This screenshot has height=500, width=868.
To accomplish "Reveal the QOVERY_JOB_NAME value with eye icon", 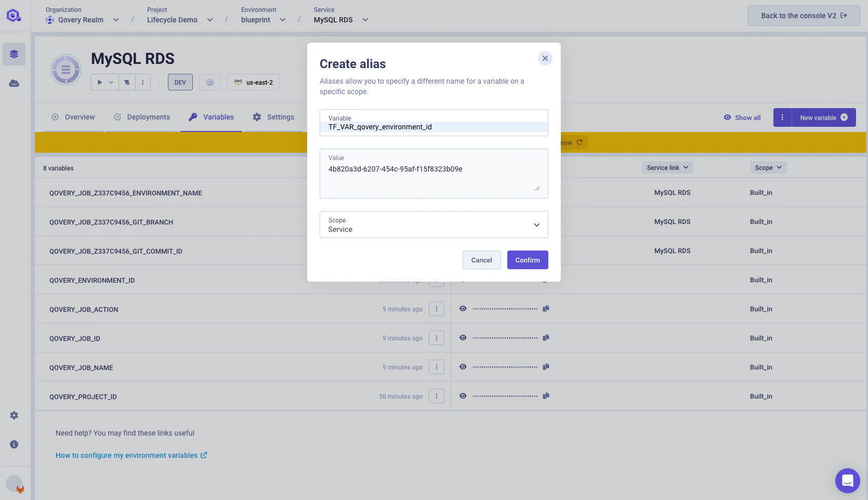I will 463,367.
